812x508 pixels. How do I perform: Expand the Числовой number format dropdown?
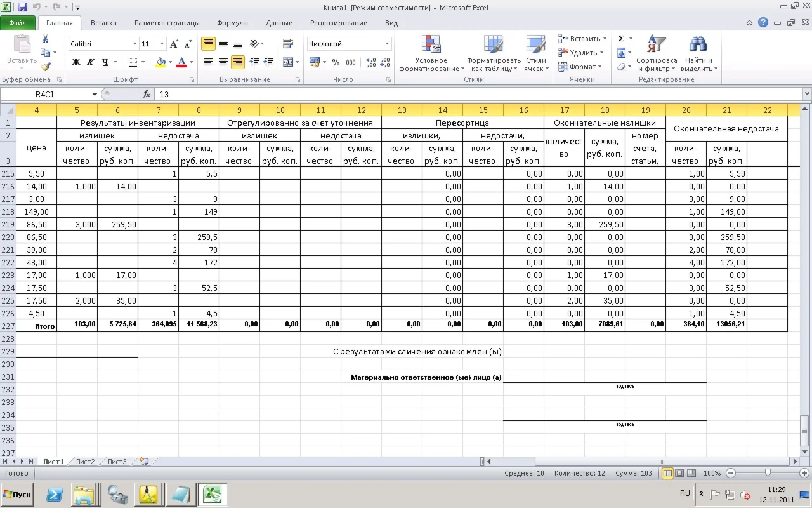[387, 44]
